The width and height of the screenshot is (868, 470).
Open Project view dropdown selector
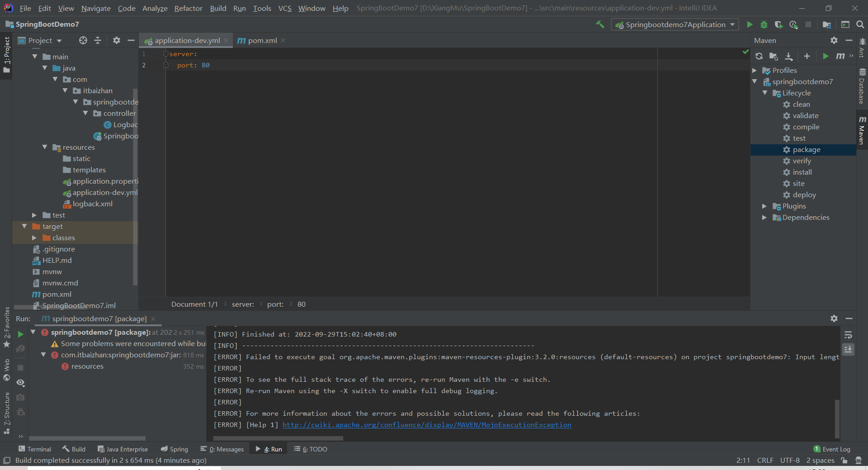40,40
